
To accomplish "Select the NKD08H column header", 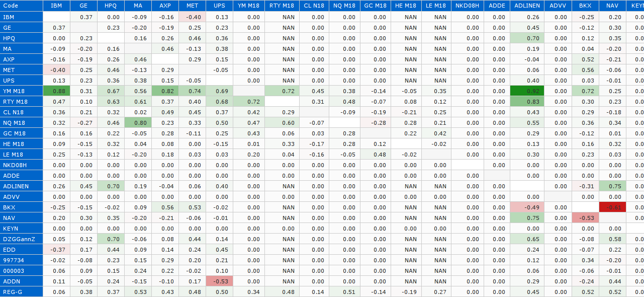I will tap(468, 6).
